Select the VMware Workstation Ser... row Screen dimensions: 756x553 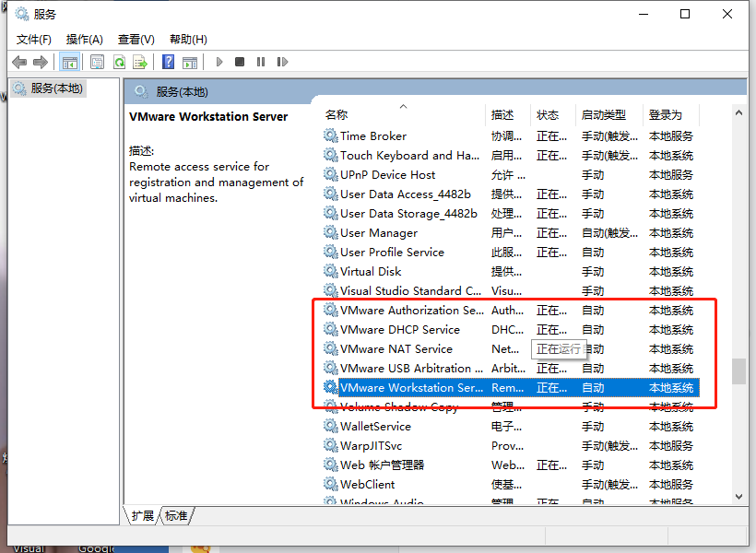pos(511,388)
